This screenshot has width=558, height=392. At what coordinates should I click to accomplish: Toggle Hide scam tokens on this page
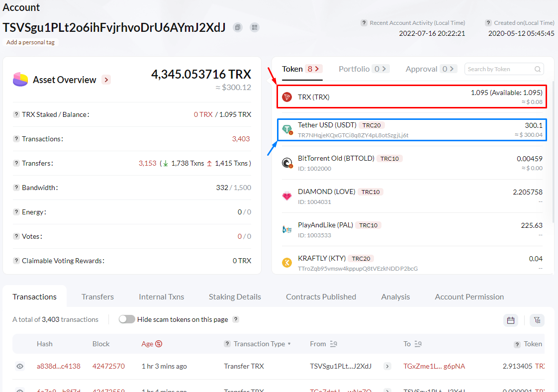[127, 319]
